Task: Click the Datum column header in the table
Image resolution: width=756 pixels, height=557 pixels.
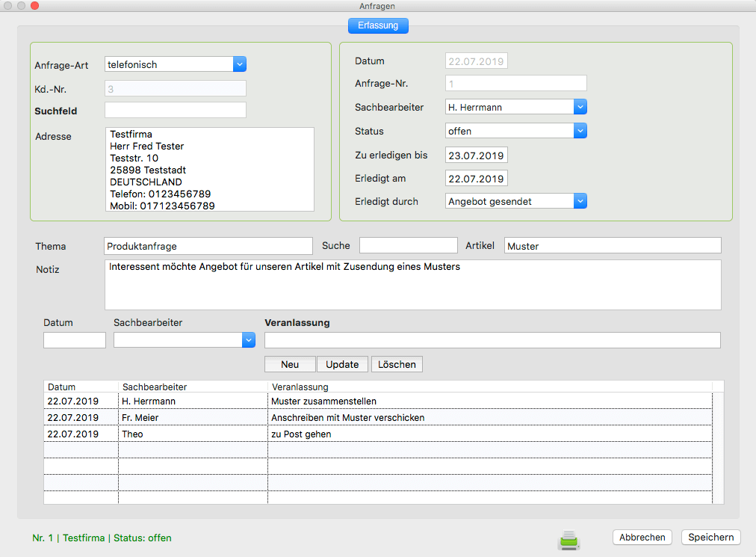Action: (x=81, y=387)
